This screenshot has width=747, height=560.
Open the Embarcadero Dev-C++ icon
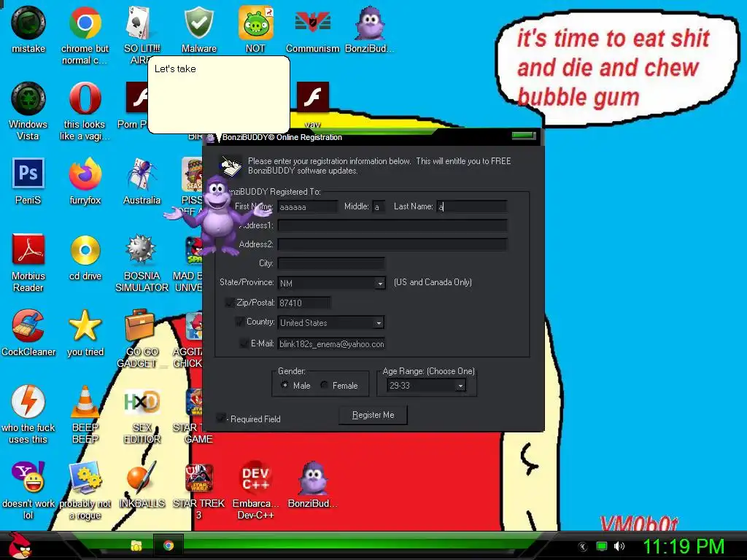coord(255,490)
